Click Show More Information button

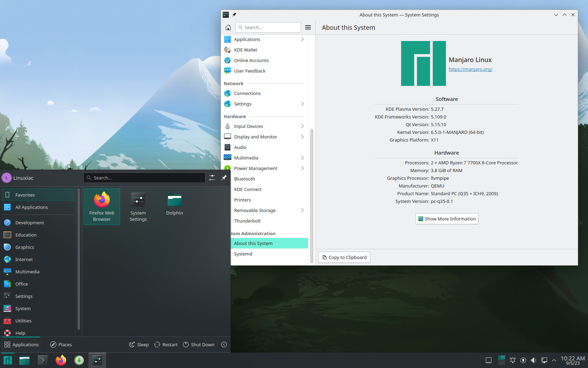click(447, 219)
